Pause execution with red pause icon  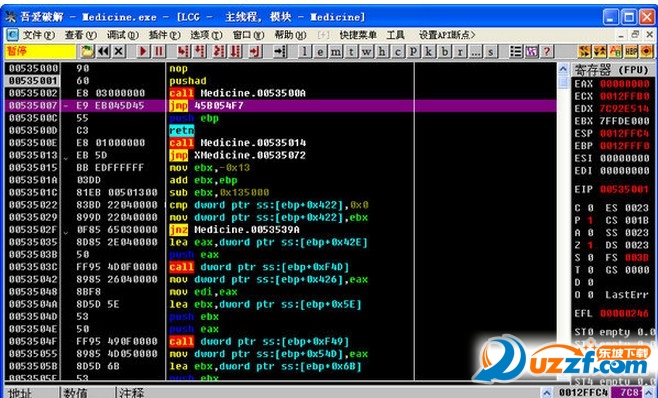[x=159, y=51]
